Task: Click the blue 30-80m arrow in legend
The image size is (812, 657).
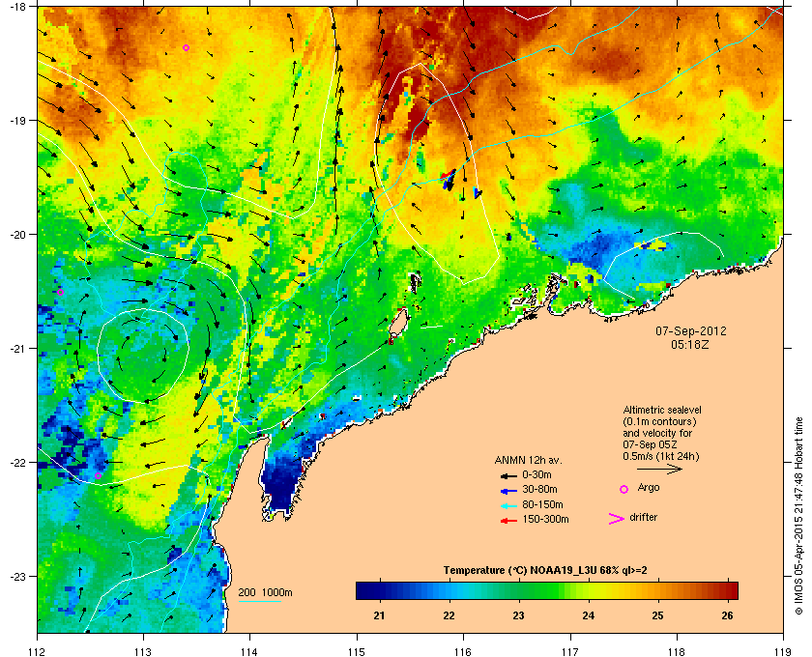Action: 508,490
